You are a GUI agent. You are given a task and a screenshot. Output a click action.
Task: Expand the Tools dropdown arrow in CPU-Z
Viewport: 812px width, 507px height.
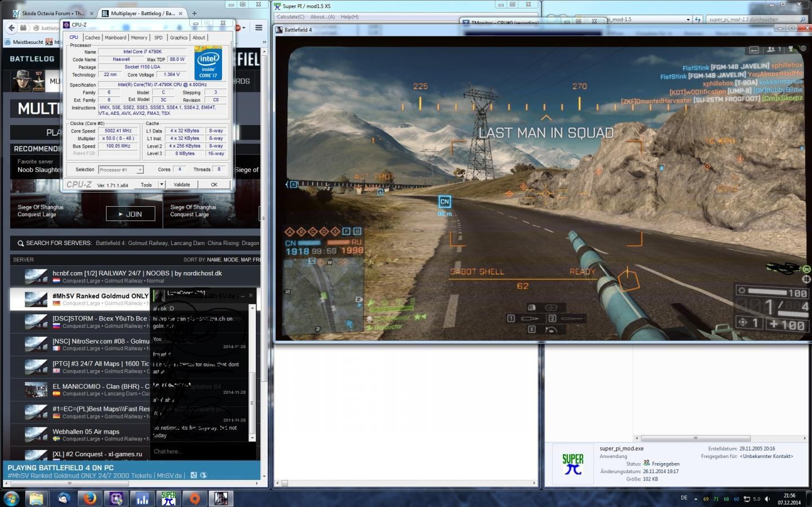pyautogui.click(x=162, y=185)
